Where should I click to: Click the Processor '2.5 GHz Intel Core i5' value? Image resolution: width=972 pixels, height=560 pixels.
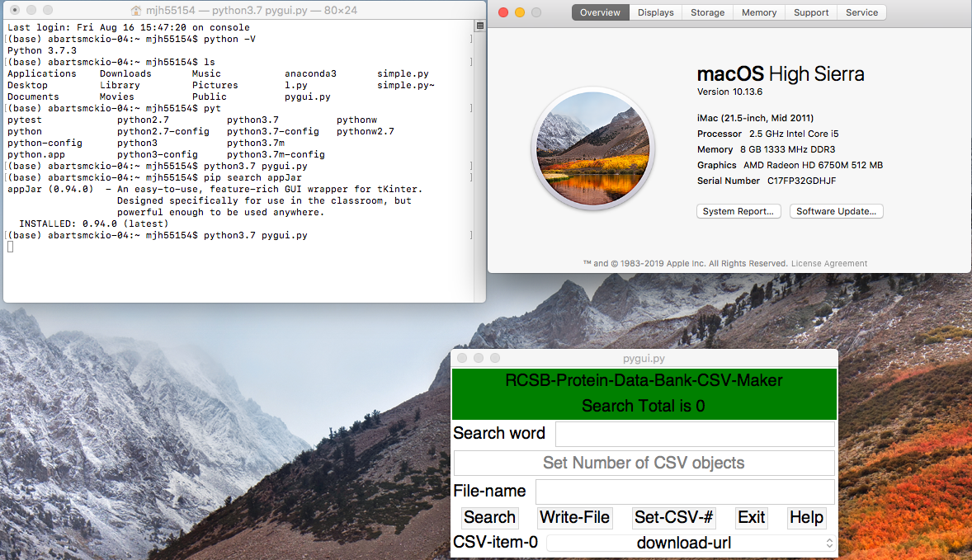point(794,134)
